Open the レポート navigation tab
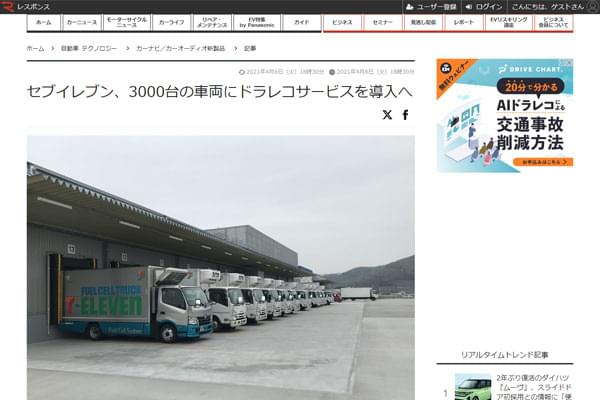600x400 pixels. pos(464,23)
